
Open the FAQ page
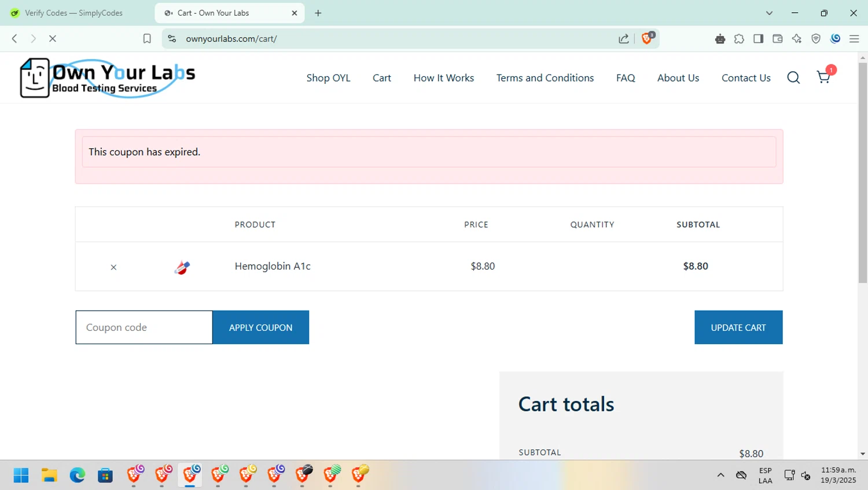click(626, 78)
